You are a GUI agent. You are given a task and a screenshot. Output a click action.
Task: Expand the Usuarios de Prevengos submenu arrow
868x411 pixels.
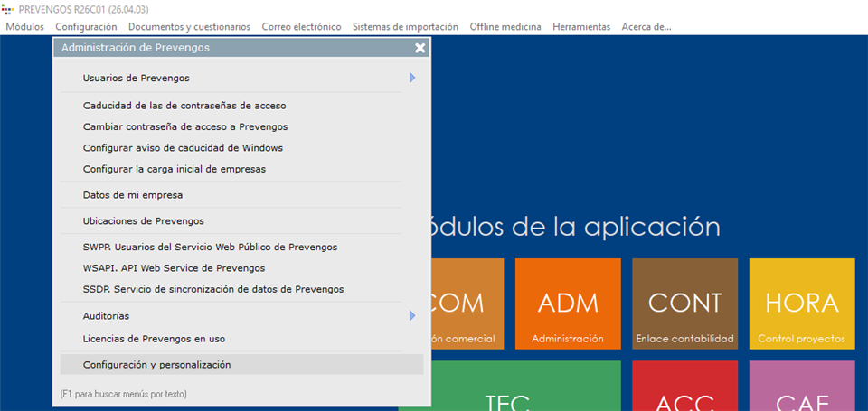[412, 79]
